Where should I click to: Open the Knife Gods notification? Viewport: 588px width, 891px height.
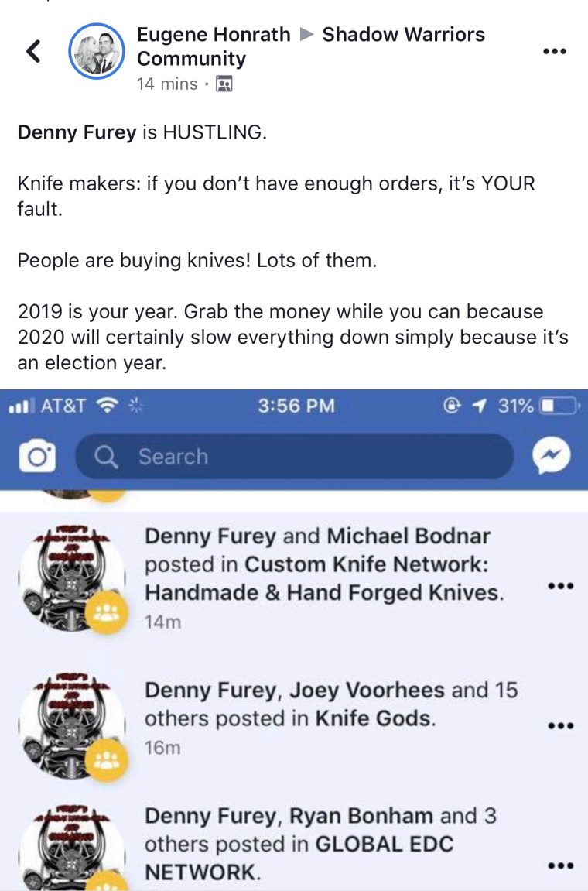pyautogui.click(x=294, y=719)
